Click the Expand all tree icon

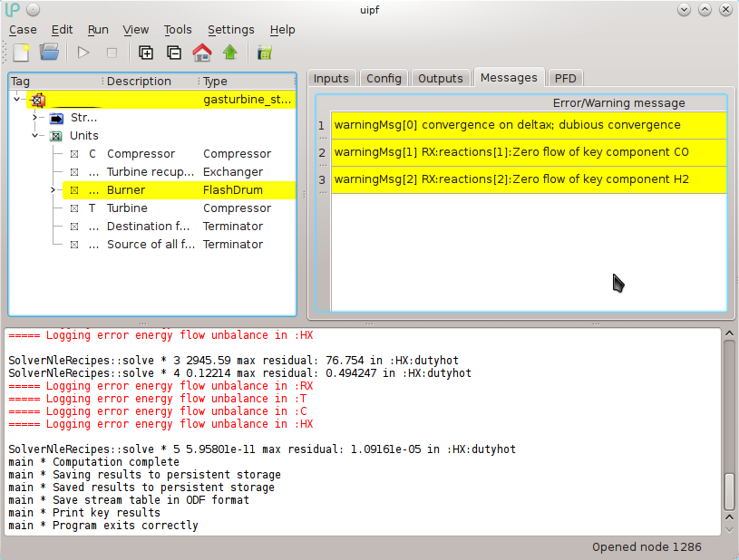[145, 53]
